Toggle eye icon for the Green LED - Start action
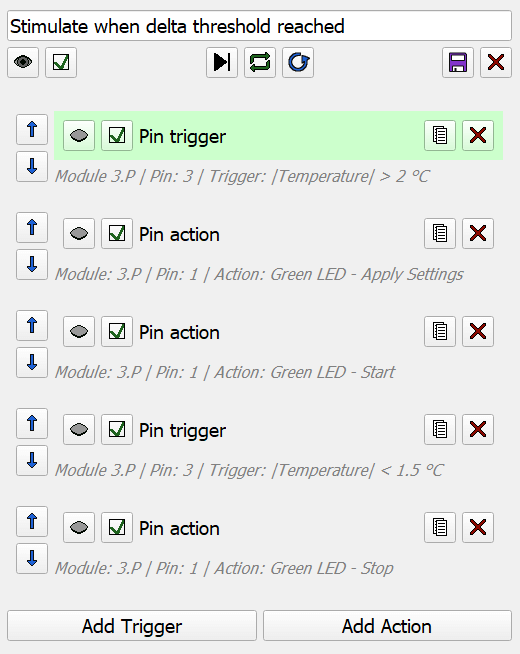520x654 pixels. coord(79,332)
